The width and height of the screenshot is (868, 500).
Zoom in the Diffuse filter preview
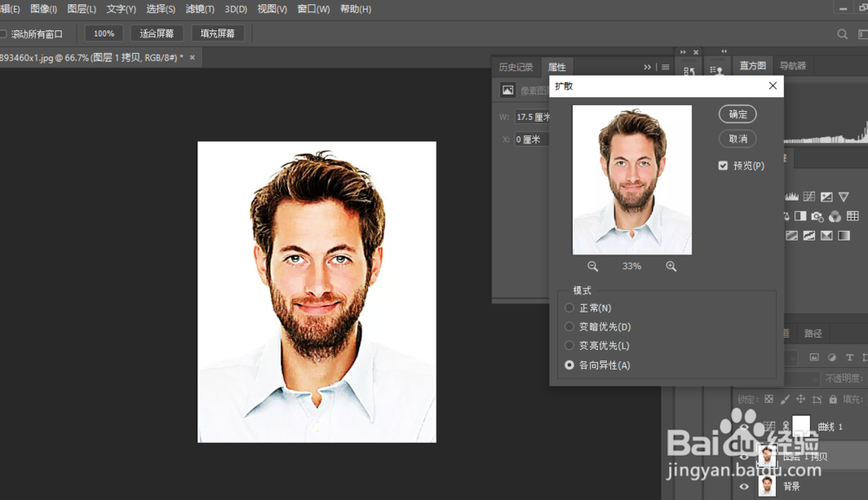(671, 266)
